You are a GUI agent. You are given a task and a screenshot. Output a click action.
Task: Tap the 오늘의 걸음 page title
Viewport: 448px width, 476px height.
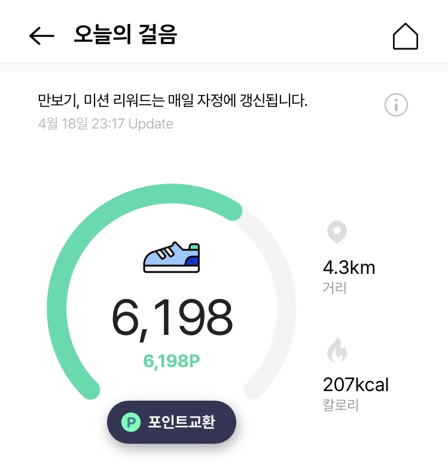(125, 35)
